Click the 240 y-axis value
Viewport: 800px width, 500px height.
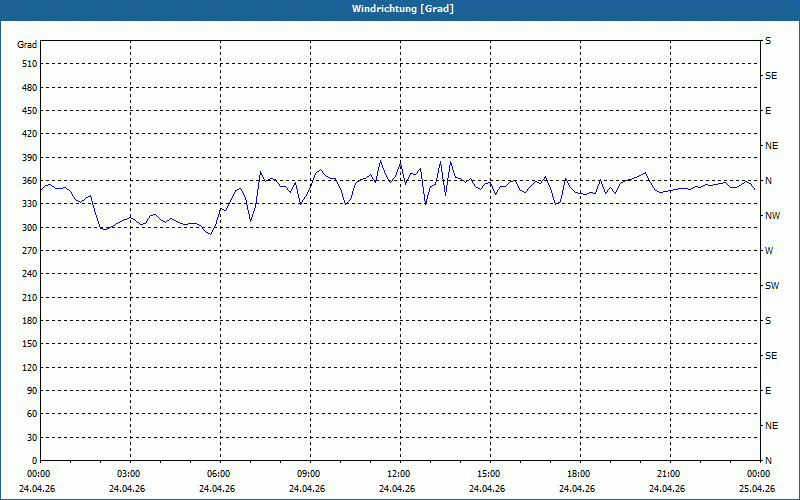30,274
